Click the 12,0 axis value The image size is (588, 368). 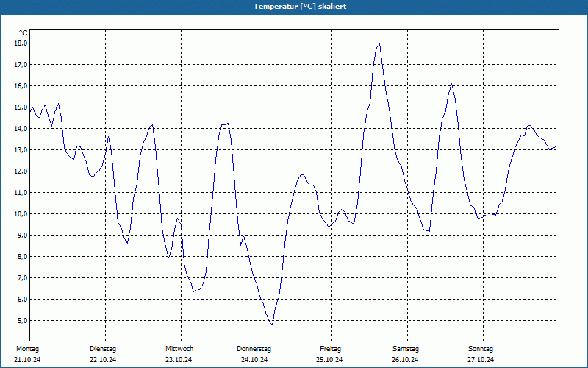pyautogui.click(x=21, y=171)
